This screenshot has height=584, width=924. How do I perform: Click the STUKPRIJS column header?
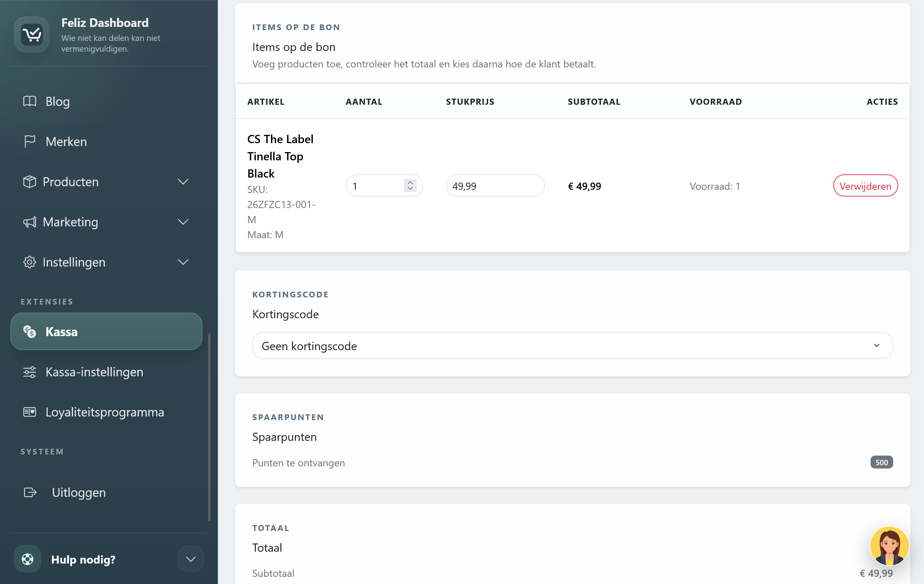[x=470, y=102]
